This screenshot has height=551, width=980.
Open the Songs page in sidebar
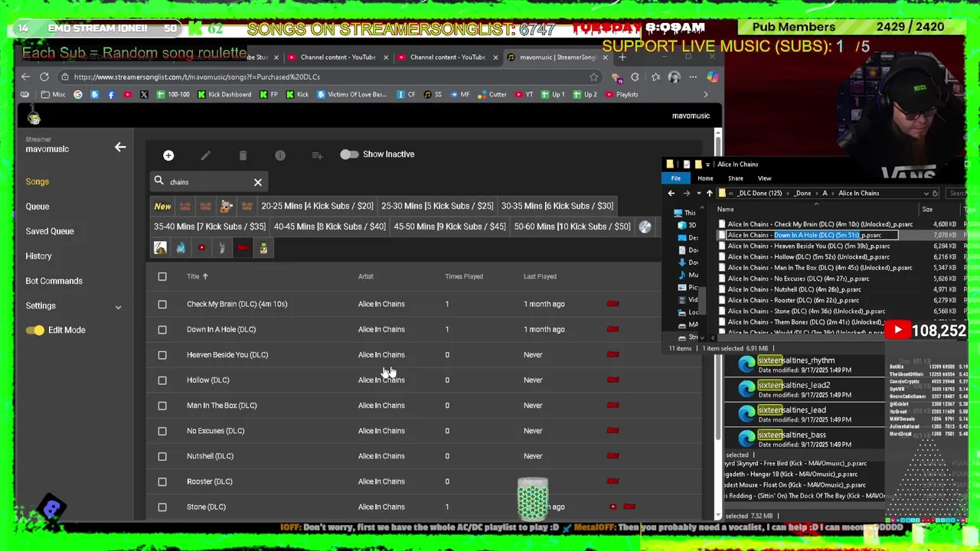pos(38,181)
